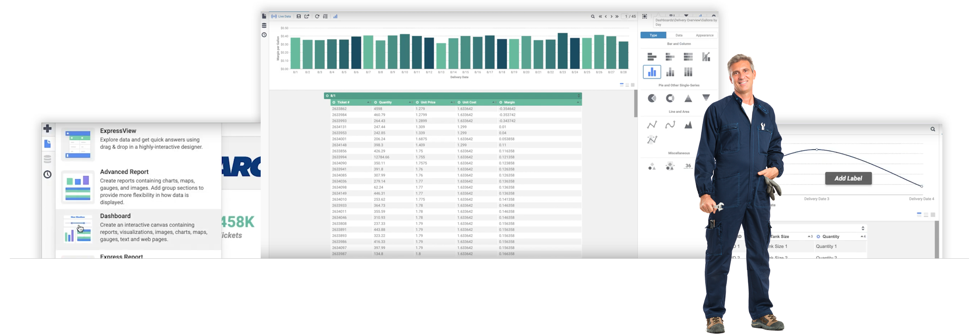
Task: Select the highlighted column chart type
Action: (652, 72)
